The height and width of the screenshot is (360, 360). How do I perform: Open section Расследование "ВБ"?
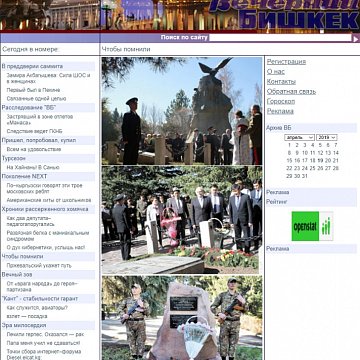pos(29,108)
